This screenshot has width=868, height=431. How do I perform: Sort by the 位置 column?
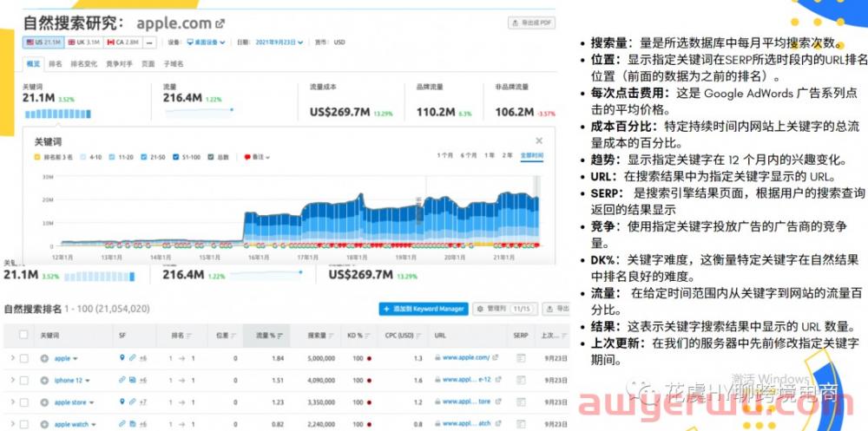(x=226, y=336)
